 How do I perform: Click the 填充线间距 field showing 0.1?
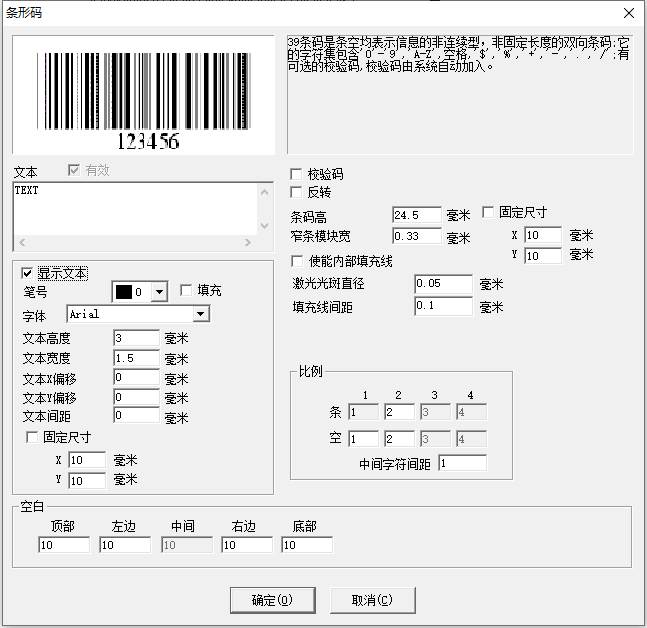coord(444,306)
